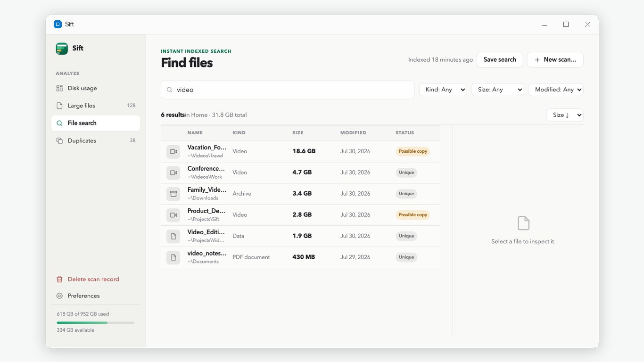Open the Size sort order dropdown
This screenshot has width=644, height=362.
pos(565,115)
